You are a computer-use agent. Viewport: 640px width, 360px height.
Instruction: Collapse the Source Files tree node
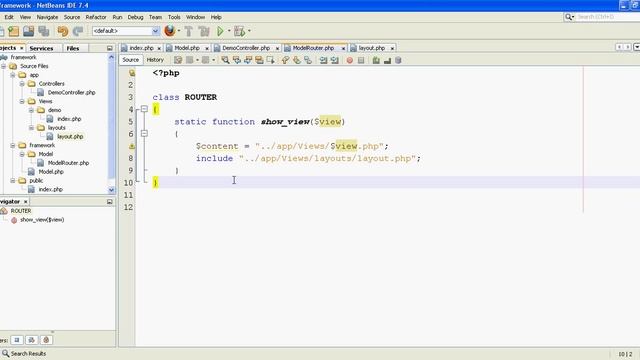click(4, 66)
